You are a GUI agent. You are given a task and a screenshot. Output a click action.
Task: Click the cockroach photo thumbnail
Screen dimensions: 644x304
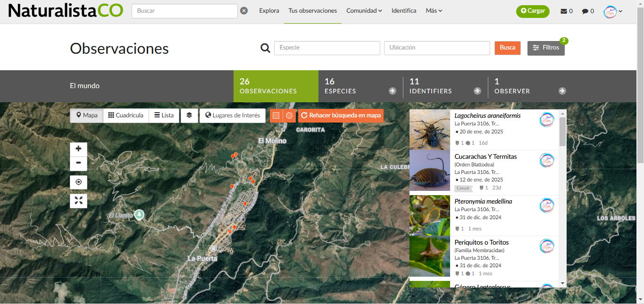tap(430, 171)
